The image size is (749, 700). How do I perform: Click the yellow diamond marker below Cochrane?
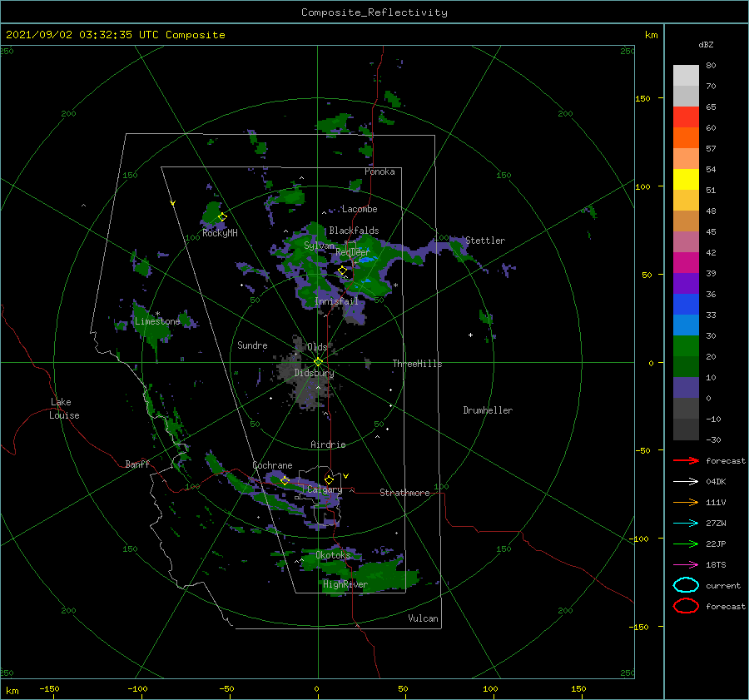point(285,480)
